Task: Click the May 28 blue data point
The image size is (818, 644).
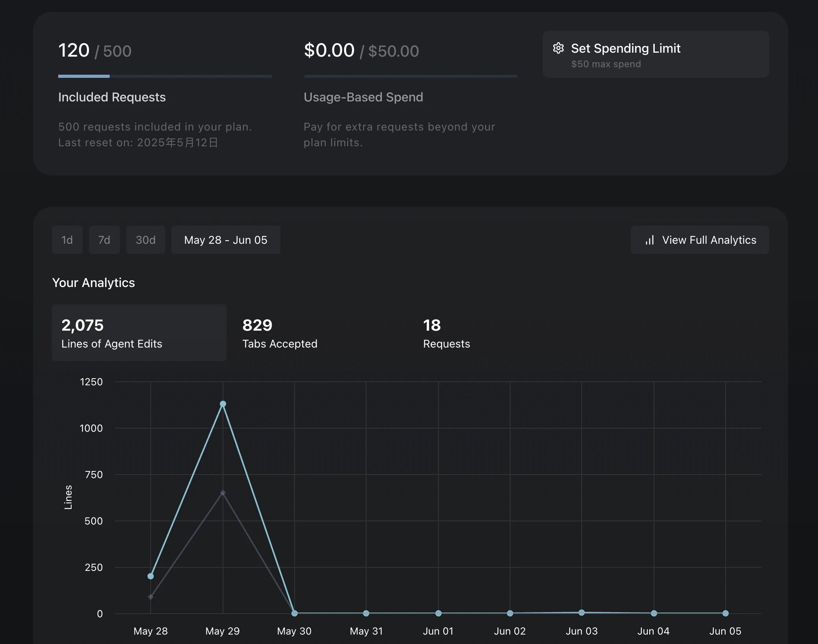Action: point(151,576)
